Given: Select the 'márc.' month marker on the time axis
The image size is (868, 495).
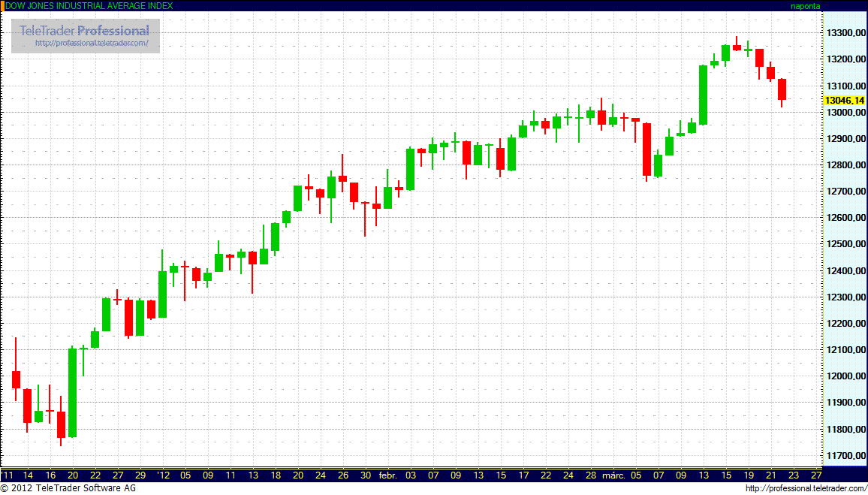Looking at the screenshot, I should 614,475.
